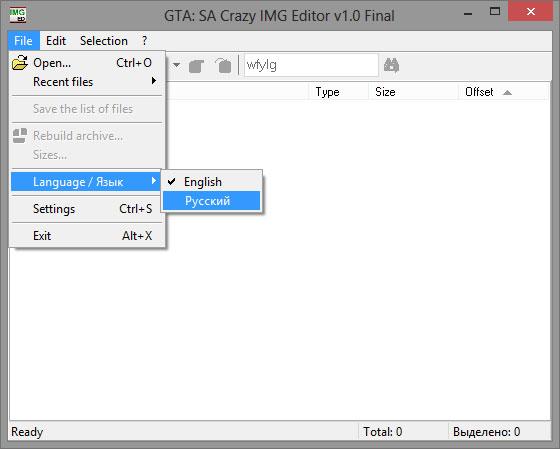Click the Rebuild archive... entry
Screen dimensions: 560x449
[87, 136]
